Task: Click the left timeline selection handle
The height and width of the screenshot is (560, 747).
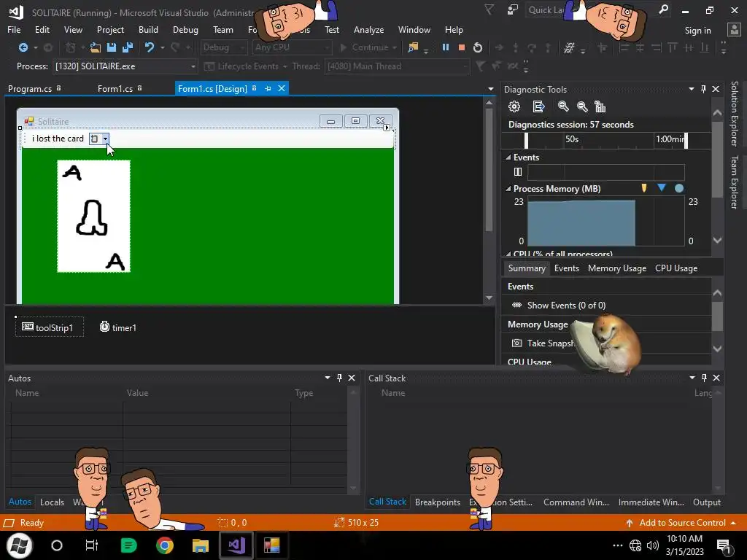Action: 526,140
